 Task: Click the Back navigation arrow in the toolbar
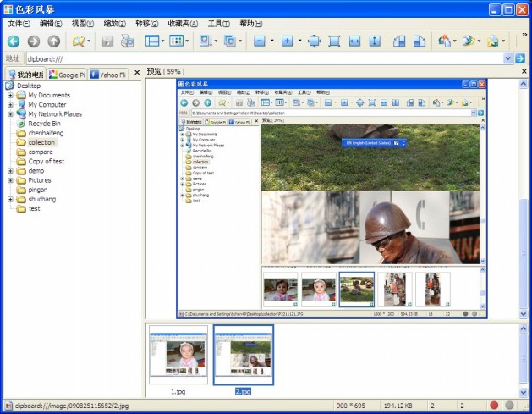pos(14,41)
